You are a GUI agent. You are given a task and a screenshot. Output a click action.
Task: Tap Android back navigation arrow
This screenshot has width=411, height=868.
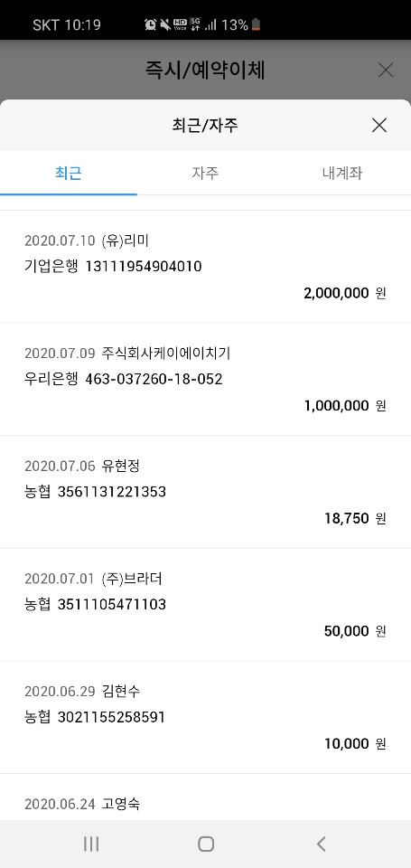point(321,844)
